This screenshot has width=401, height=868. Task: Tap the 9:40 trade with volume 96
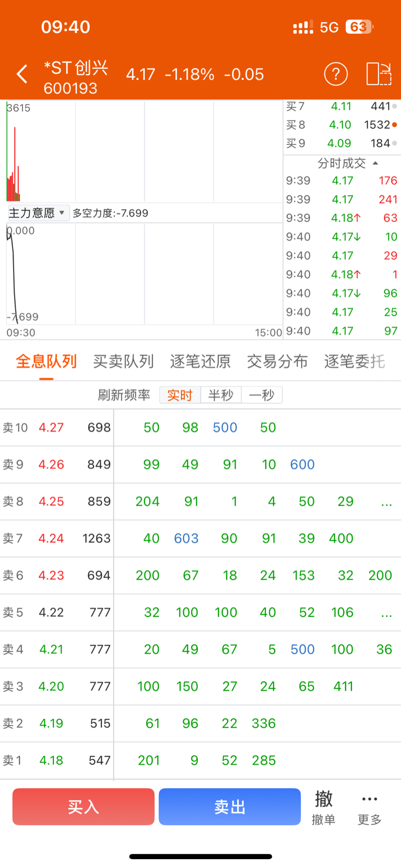pyautogui.click(x=342, y=294)
